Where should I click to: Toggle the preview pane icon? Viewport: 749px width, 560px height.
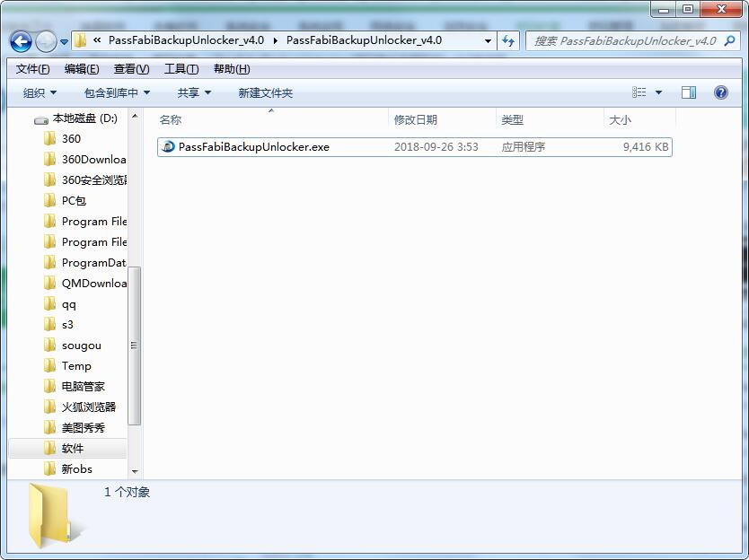pyautogui.click(x=689, y=92)
